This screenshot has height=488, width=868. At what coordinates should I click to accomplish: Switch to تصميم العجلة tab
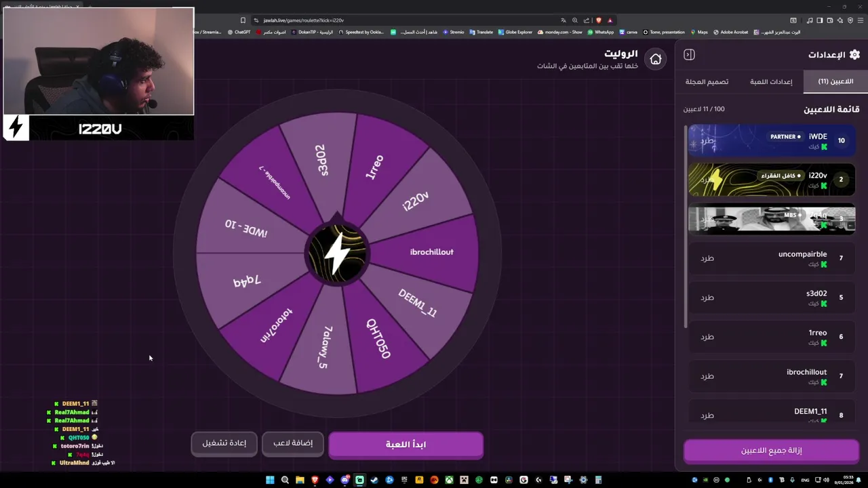click(707, 81)
